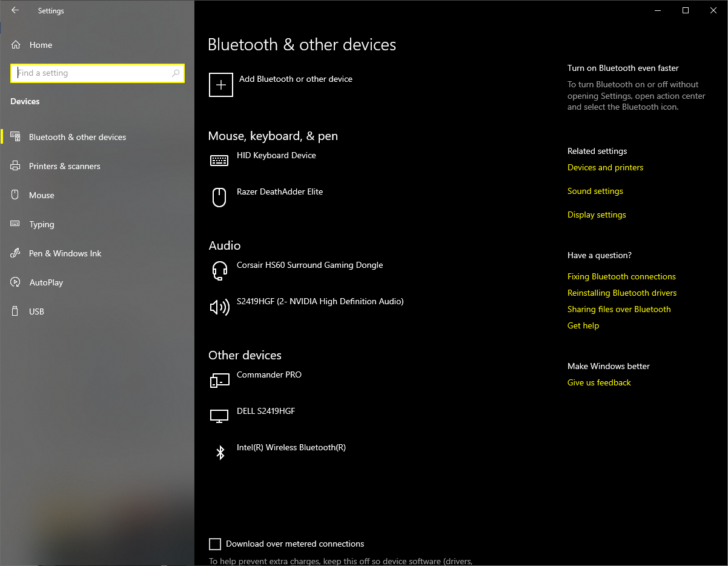The width and height of the screenshot is (728, 566).
Task: Open Printers & scanners settings
Action: [15, 166]
